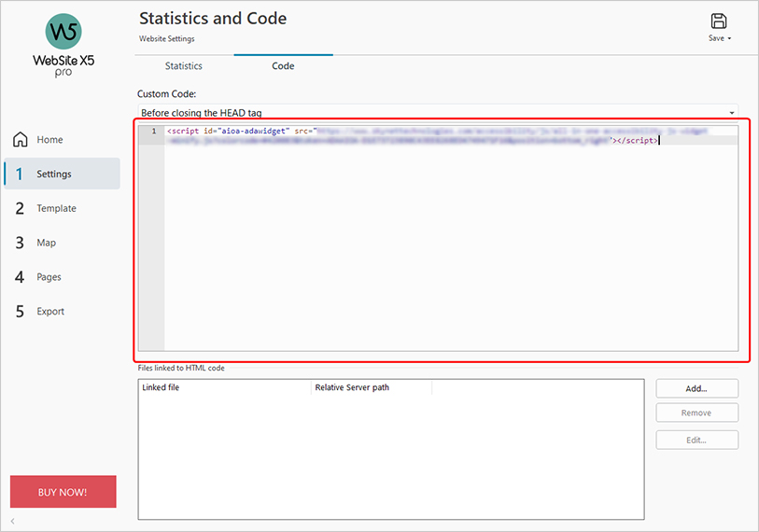Expand the Before closing the HEAD tag dropdown
This screenshot has width=759, height=532.
coord(731,113)
